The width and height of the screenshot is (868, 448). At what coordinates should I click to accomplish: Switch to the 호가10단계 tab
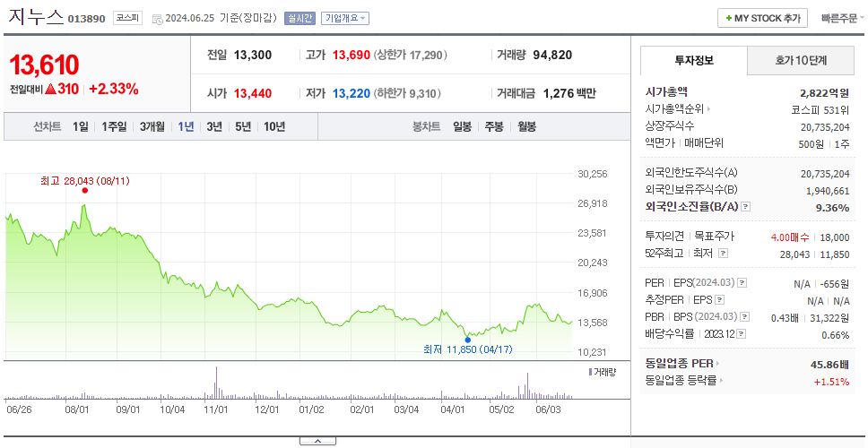tap(801, 61)
